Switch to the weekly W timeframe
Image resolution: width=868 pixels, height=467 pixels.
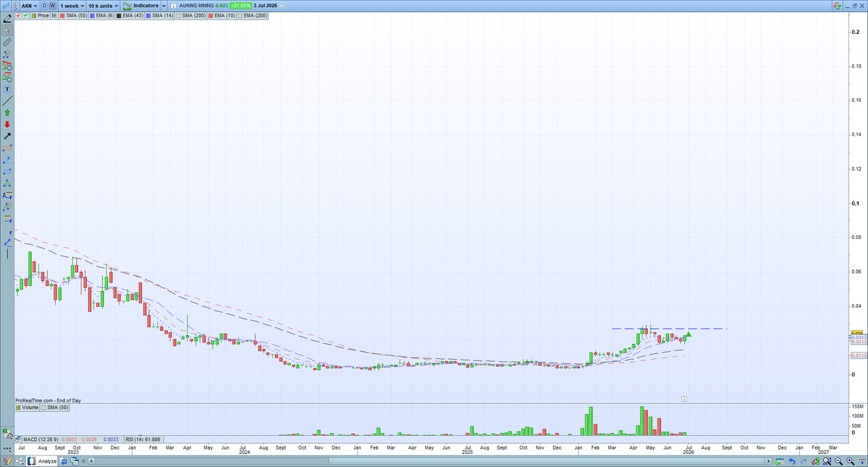[x=52, y=6]
